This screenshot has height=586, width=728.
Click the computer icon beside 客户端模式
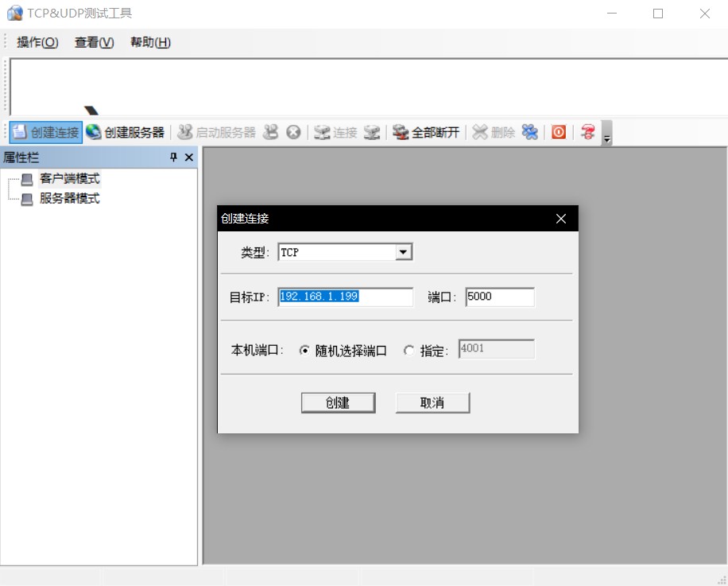click(x=27, y=179)
